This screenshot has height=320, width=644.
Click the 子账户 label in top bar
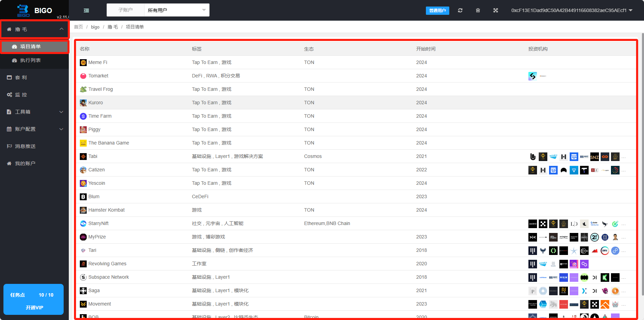pos(126,10)
